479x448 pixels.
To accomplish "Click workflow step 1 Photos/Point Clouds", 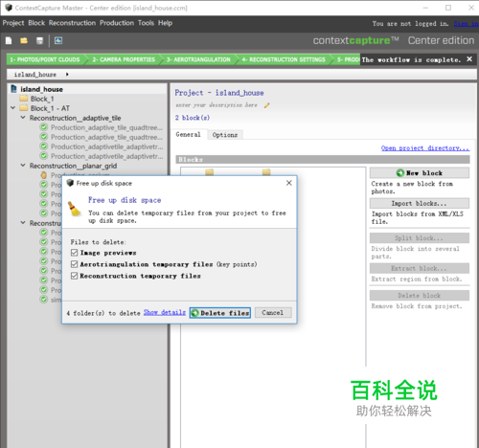I will [x=45, y=59].
